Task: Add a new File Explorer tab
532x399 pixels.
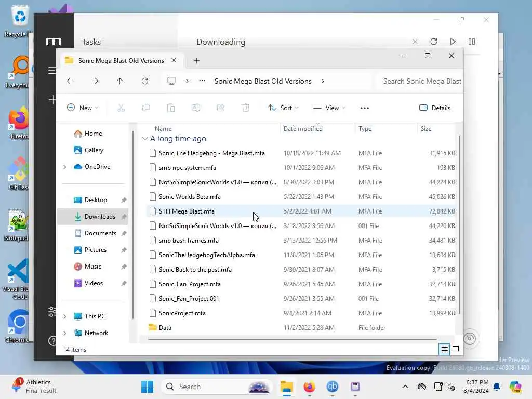Action: coord(196,61)
